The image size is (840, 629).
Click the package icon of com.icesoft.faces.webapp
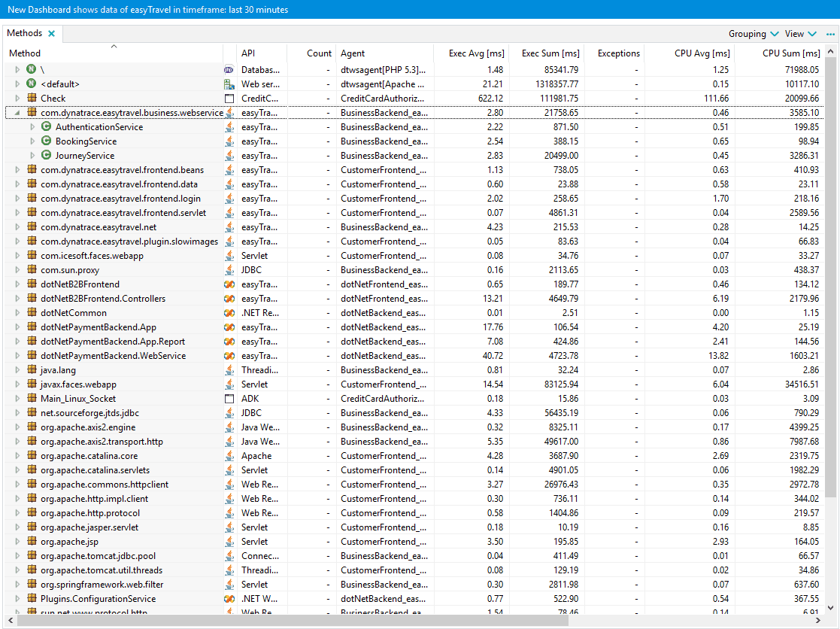click(32, 256)
